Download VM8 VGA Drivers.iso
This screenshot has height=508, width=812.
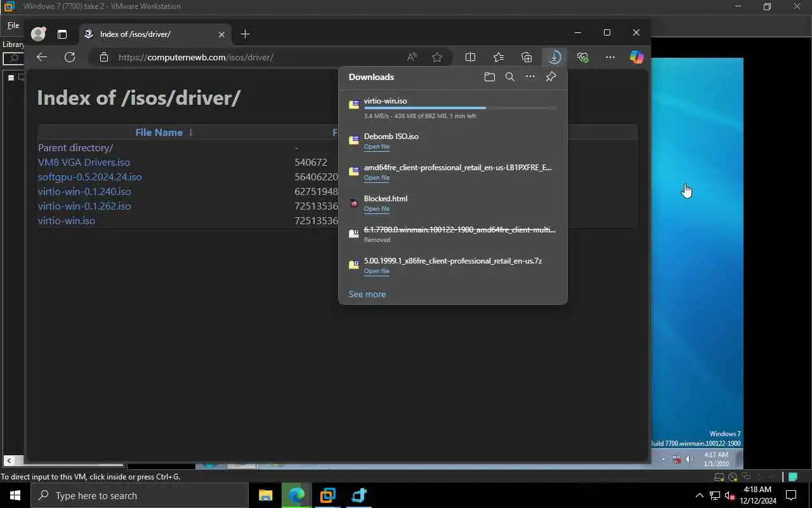[x=84, y=162]
